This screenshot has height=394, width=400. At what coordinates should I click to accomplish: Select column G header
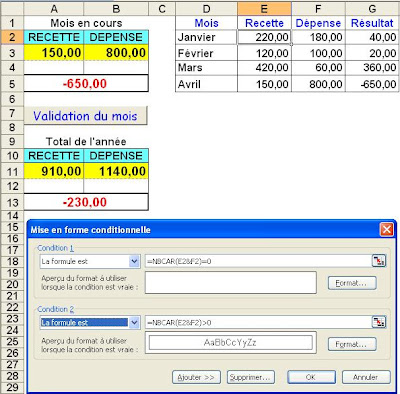pyautogui.click(x=372, y=9)
